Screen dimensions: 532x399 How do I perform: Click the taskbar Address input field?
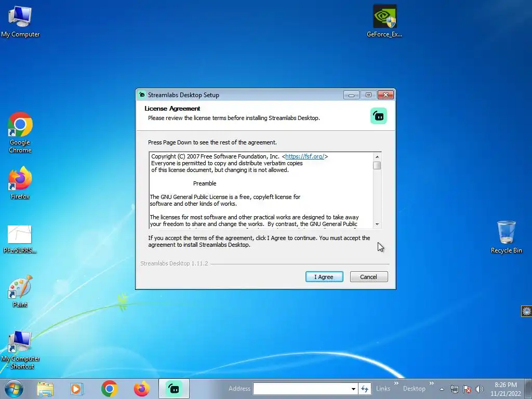click(302, 389)
